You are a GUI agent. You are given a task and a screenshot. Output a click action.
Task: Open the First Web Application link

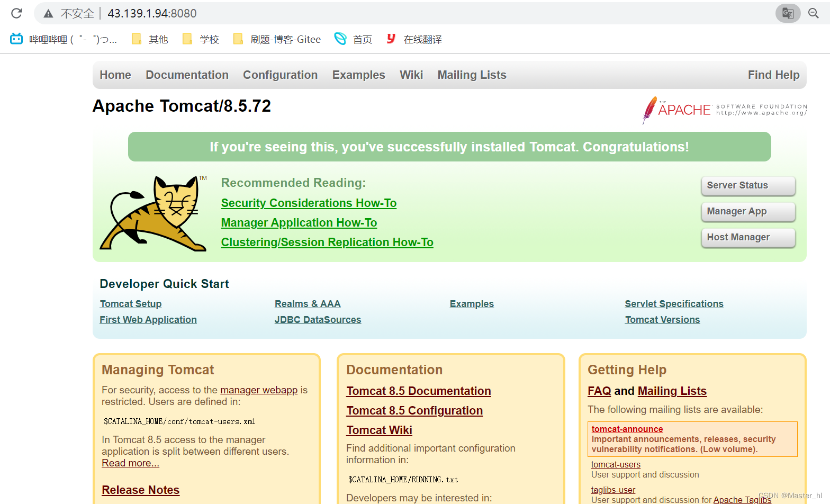coord(148,320)
